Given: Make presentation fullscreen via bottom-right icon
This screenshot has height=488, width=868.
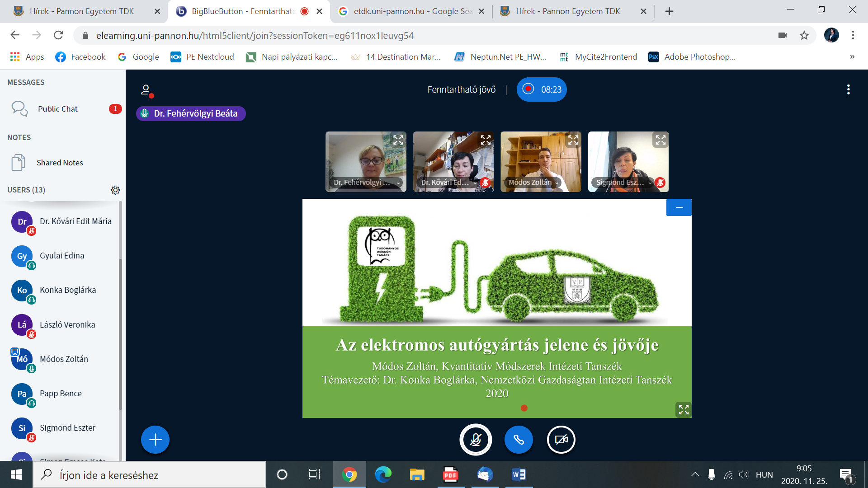Looking at the screenshot, I should click(683, 409).
